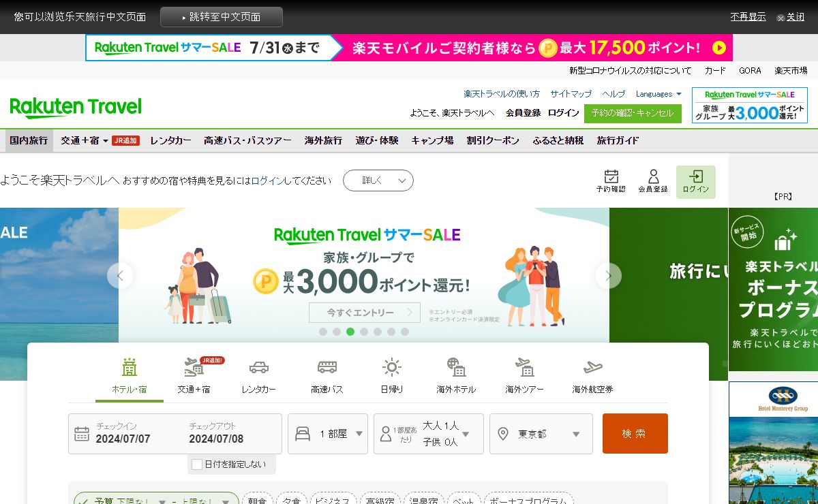Viewport: 818px width, 504px height.
Task: Select the 海外ツアー overseas tour icon
Action: click(x=524, y=376)
